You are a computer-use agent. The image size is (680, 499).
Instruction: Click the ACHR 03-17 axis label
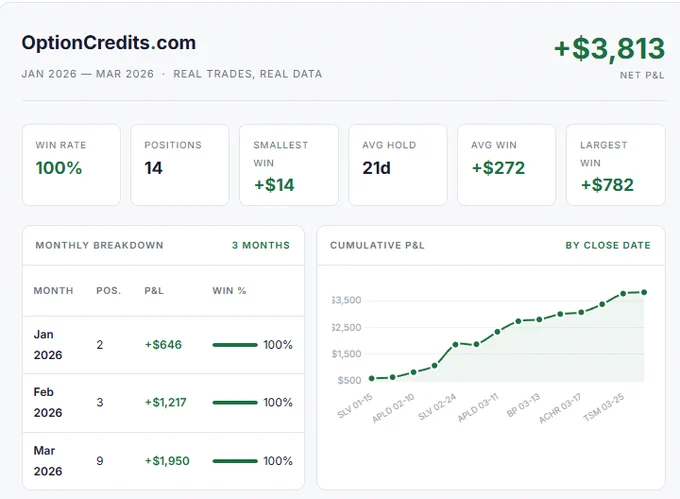pyautogui.click(x=560, y=408)
